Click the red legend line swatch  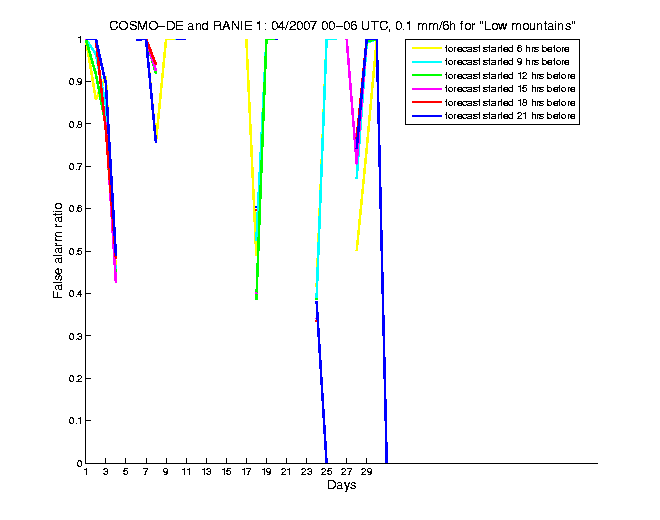point(426,103)
